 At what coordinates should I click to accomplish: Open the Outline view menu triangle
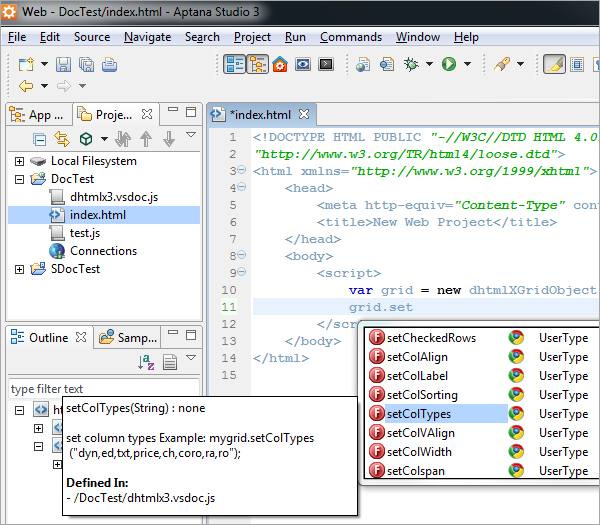coord(191,357)
